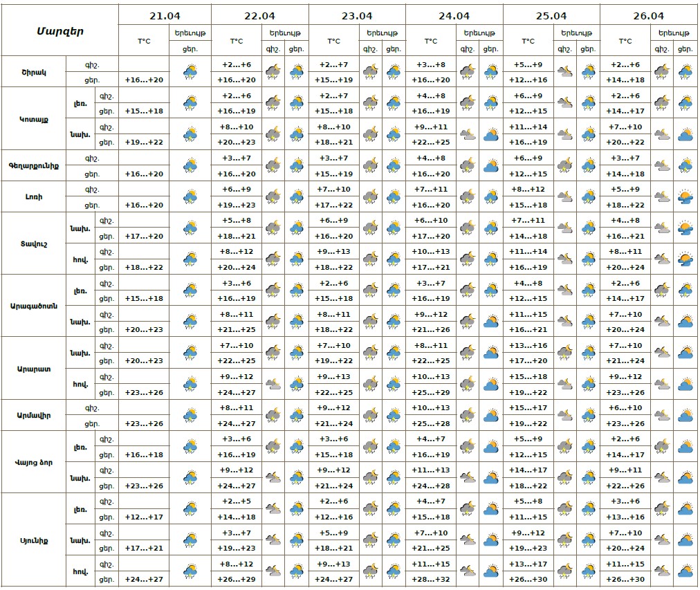This screenshot has width=700, height=590.
Task: Click Lori's daytime weather icon for 26.04
Action: coord(685,196)
